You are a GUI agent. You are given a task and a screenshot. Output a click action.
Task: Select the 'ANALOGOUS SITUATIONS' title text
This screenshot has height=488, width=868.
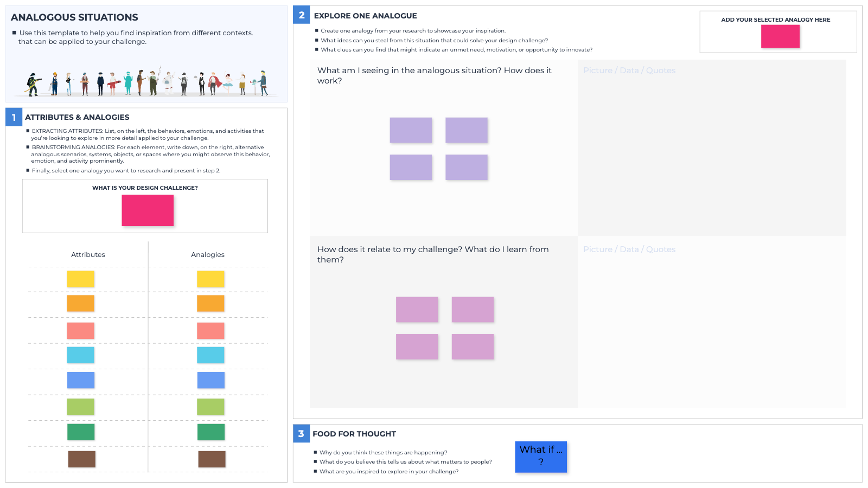coord(74,17)
